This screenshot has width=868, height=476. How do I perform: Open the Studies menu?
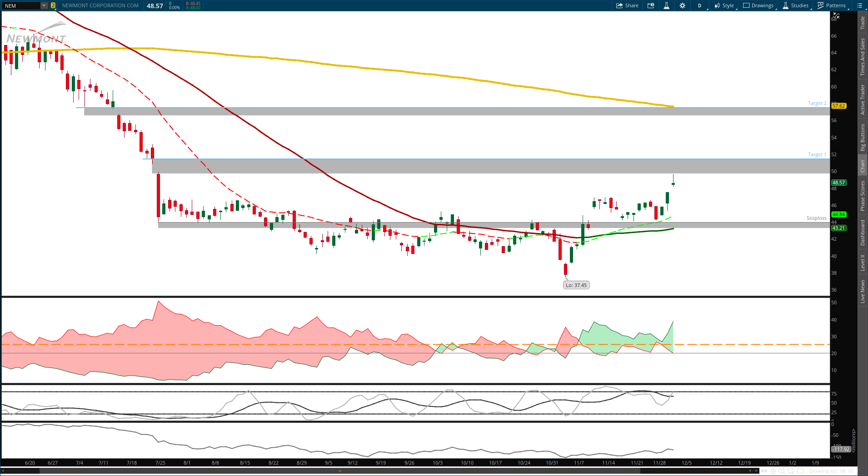click(x=795, y=5)
